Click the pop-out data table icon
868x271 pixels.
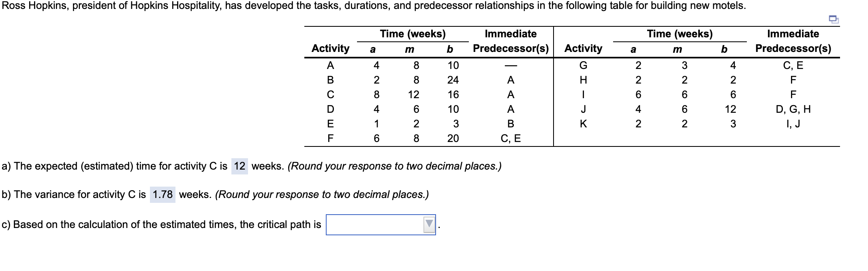833,19
